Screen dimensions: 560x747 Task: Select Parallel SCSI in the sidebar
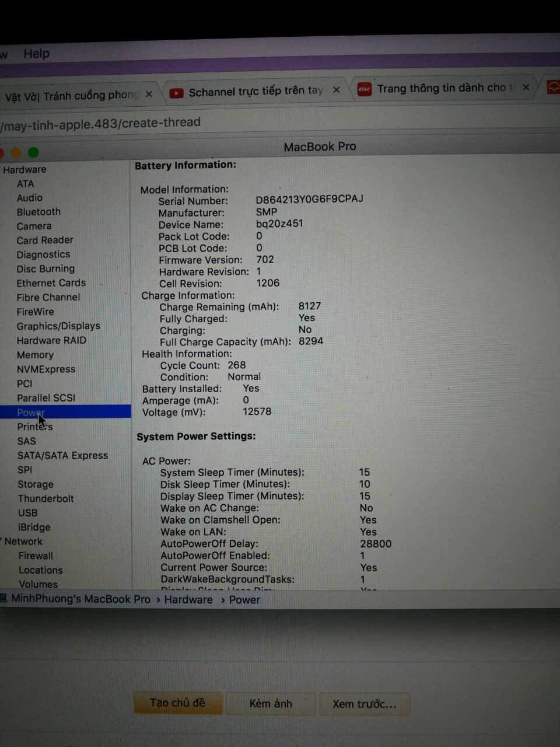tap(46, 398)
